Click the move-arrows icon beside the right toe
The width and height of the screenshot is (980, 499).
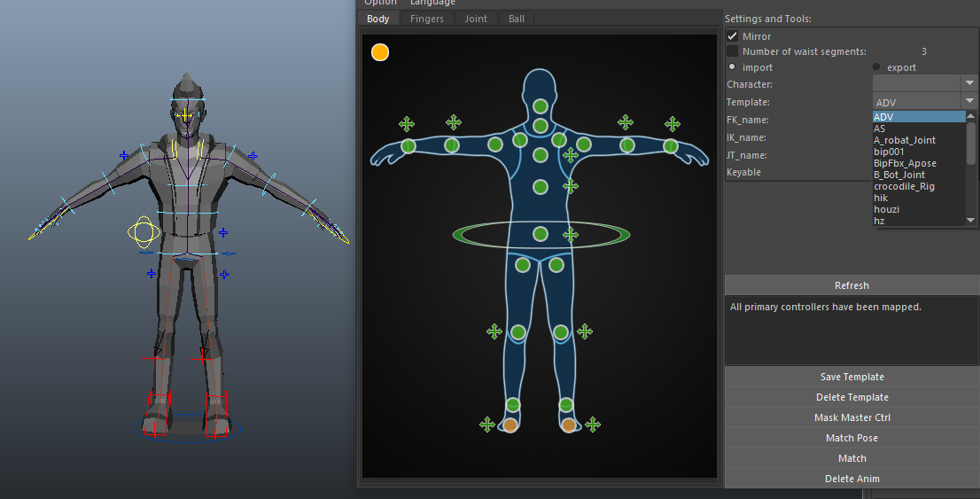[x=593, y=425]
